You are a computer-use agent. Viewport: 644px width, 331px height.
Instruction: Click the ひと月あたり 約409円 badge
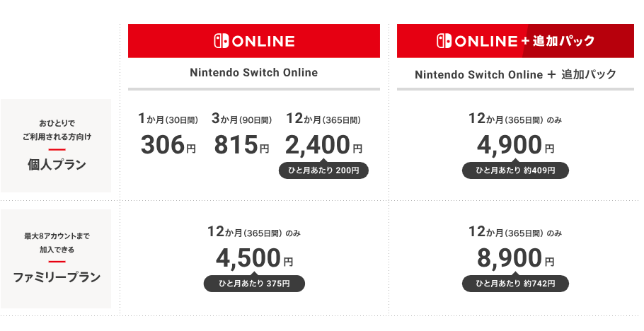click(515, 170)
